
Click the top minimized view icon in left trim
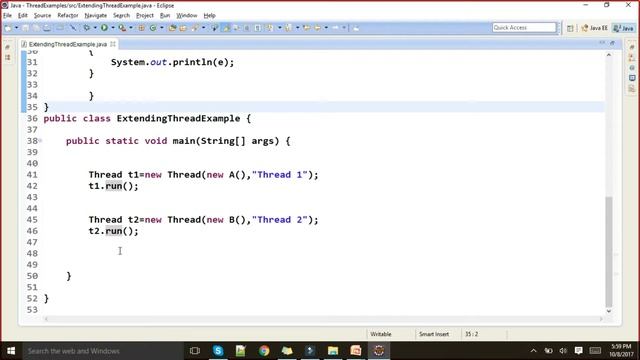pyautogui.click(x=7, y=47)
